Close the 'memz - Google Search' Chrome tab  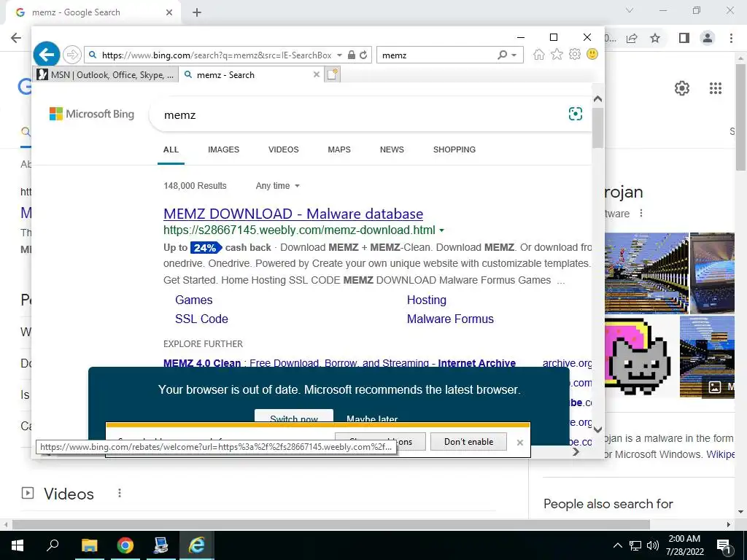tap(169, 12)
